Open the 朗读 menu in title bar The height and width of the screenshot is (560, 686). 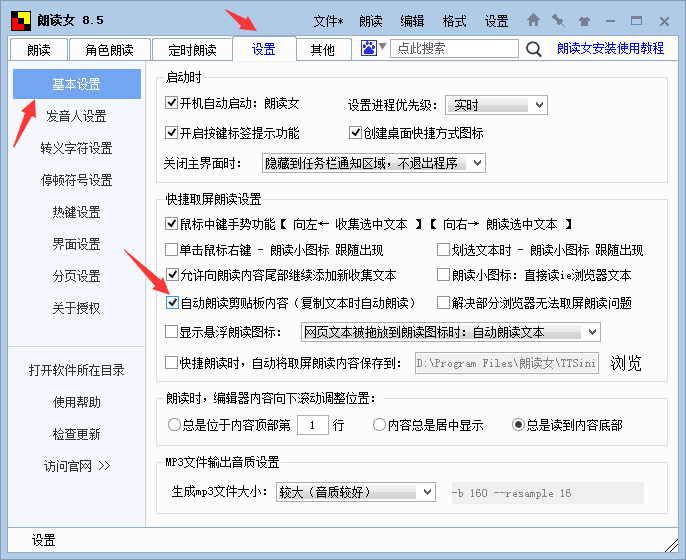[371, 21]
